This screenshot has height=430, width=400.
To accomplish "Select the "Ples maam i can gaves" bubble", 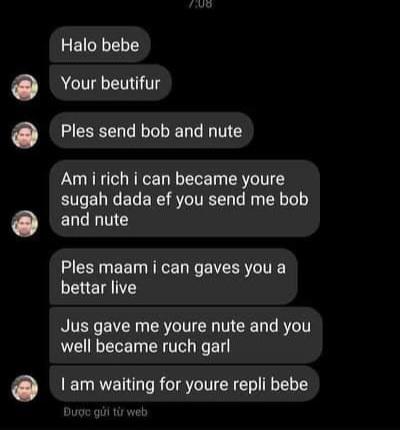I will (x=173, y=277).
